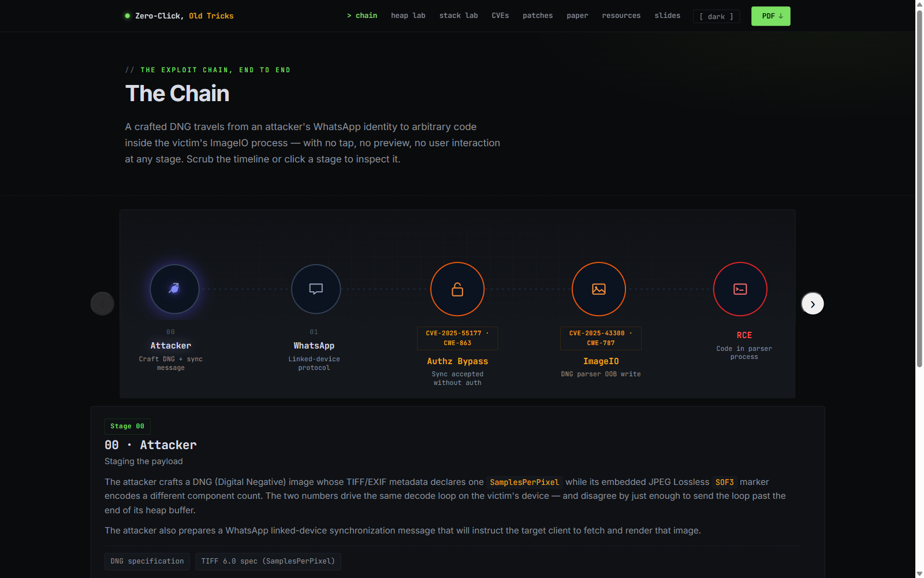Go to next stage with right chevron
Image resolution: width=924 pixels, height=578 pixels.
[x=813, y=304]
